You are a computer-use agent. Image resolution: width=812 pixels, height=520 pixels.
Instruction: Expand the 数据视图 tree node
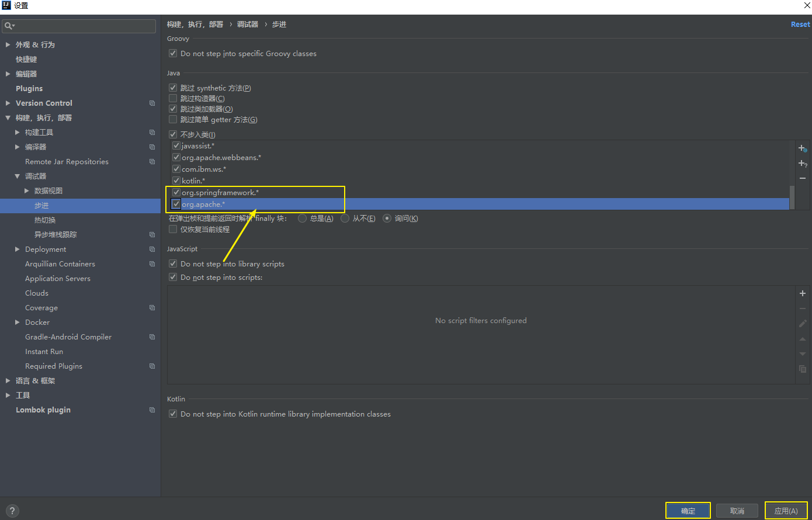[x=27, y=191]
